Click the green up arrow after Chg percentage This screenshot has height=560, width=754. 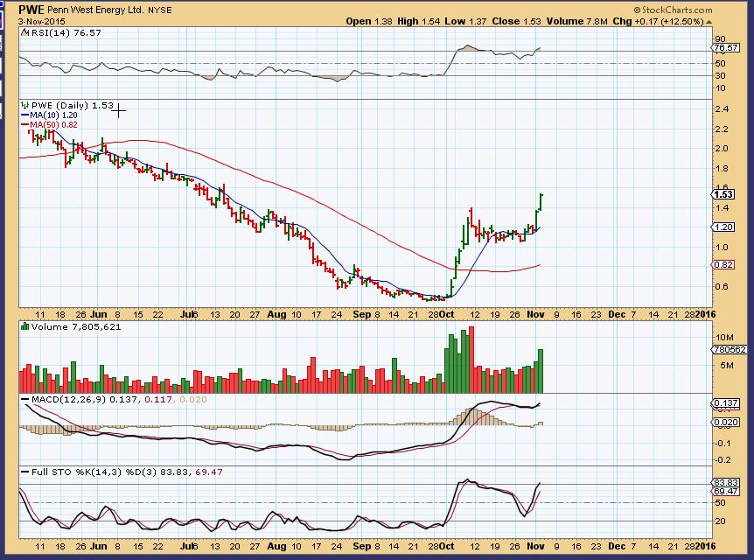tap(709, 22)
